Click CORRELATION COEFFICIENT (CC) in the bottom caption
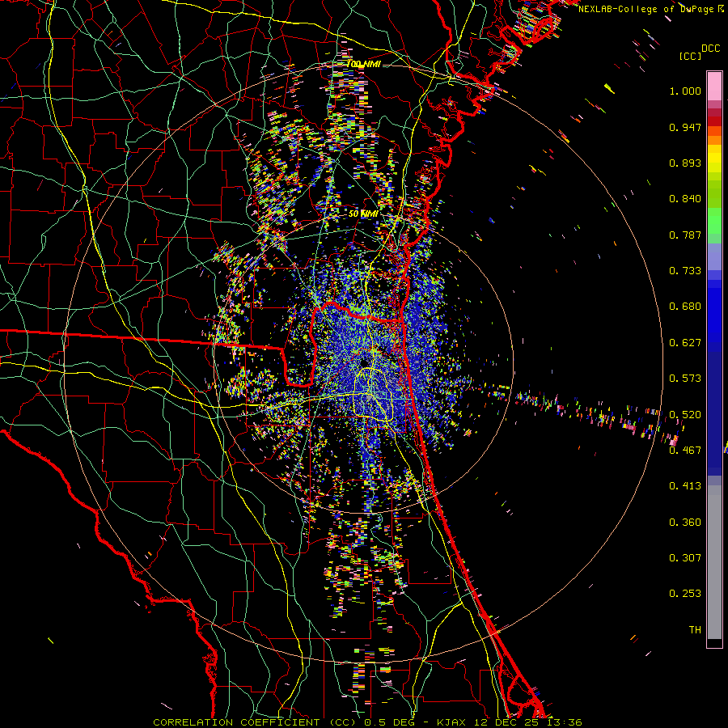 pos(254,722)
